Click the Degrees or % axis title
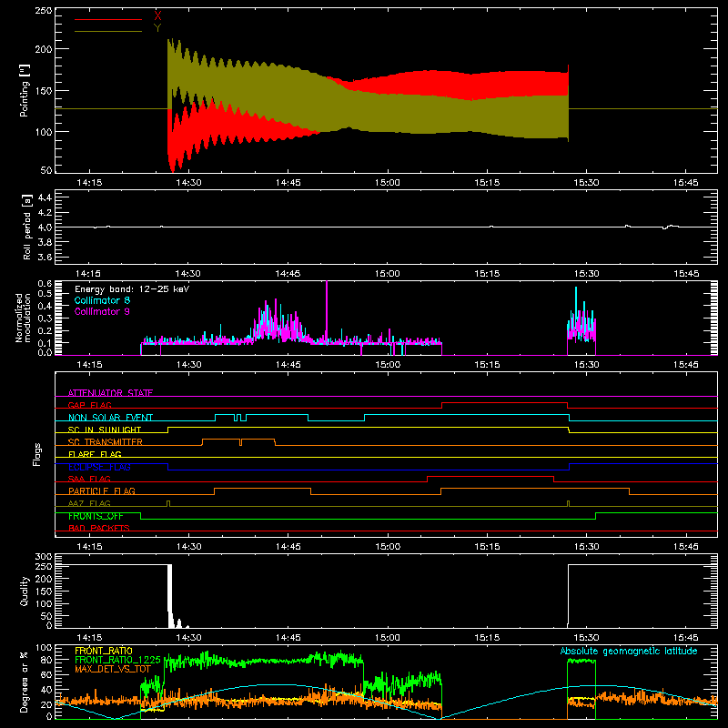 25,682
